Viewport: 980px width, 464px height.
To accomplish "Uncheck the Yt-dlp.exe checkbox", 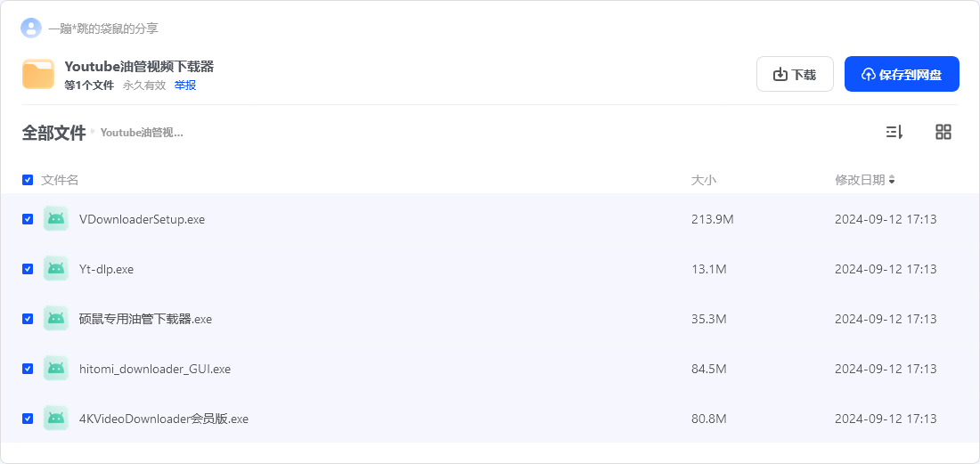I will (x=28, y=269).
